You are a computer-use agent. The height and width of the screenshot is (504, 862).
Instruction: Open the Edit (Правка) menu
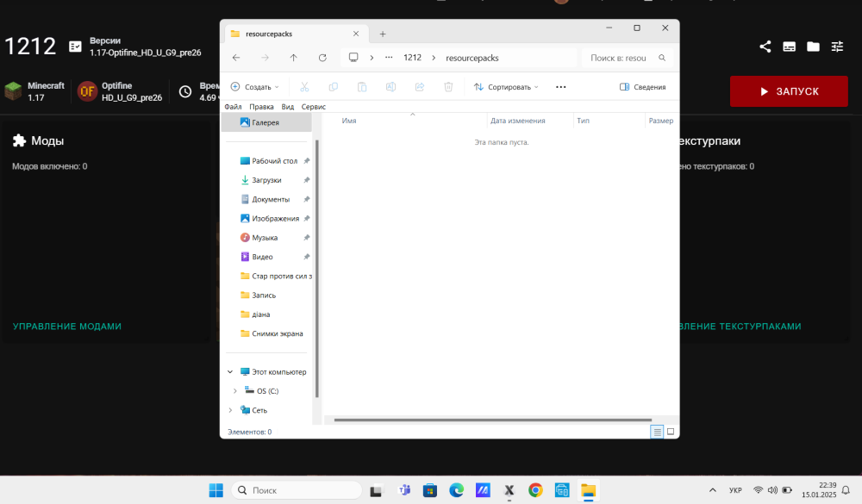tap(261, 107)
